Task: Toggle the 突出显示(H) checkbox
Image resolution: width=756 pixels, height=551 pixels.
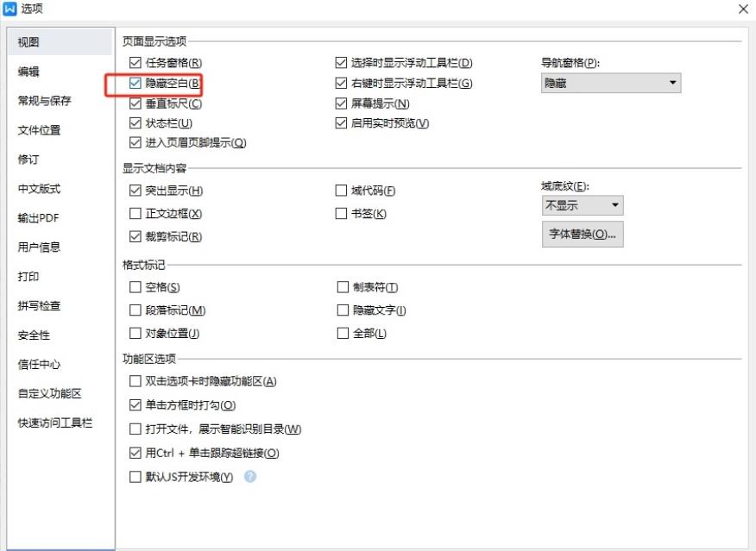Action: click(135, 191)
